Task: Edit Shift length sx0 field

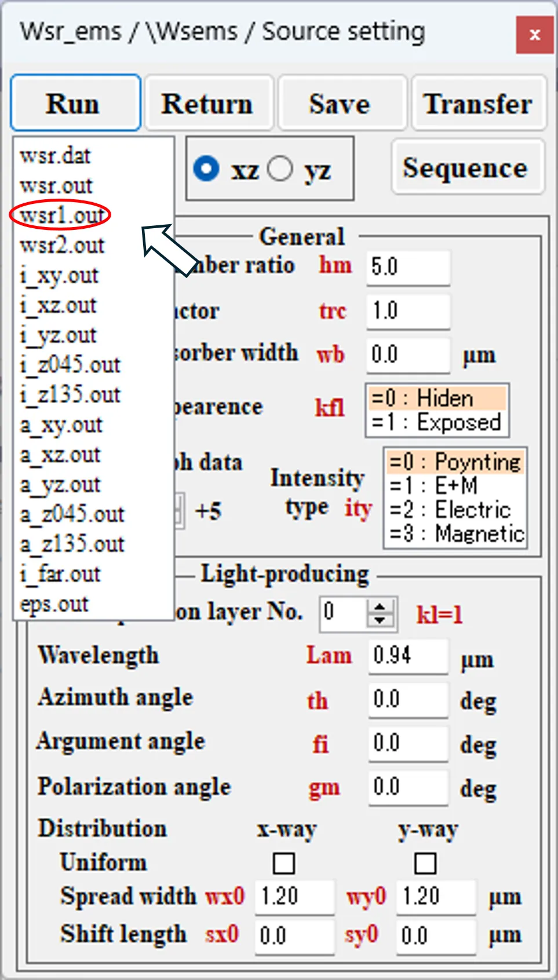Action: pyautogui.click(x=294, y=937)
